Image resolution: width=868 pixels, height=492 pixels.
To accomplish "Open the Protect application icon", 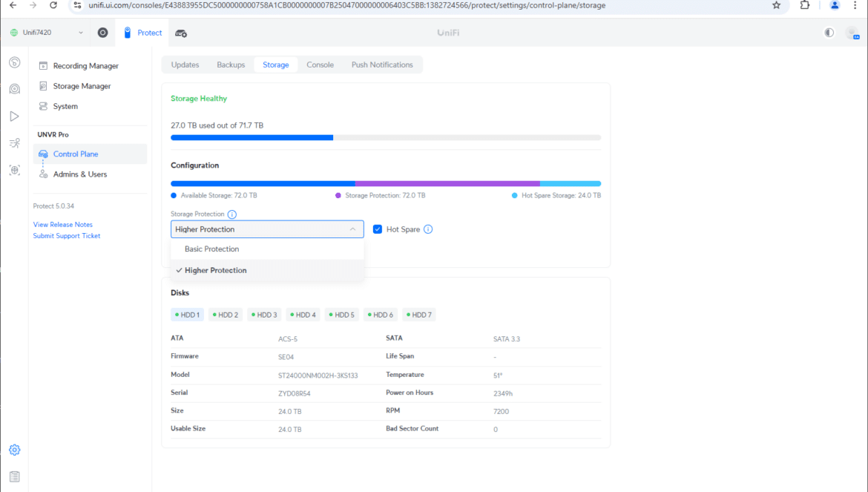I will 128,33.
